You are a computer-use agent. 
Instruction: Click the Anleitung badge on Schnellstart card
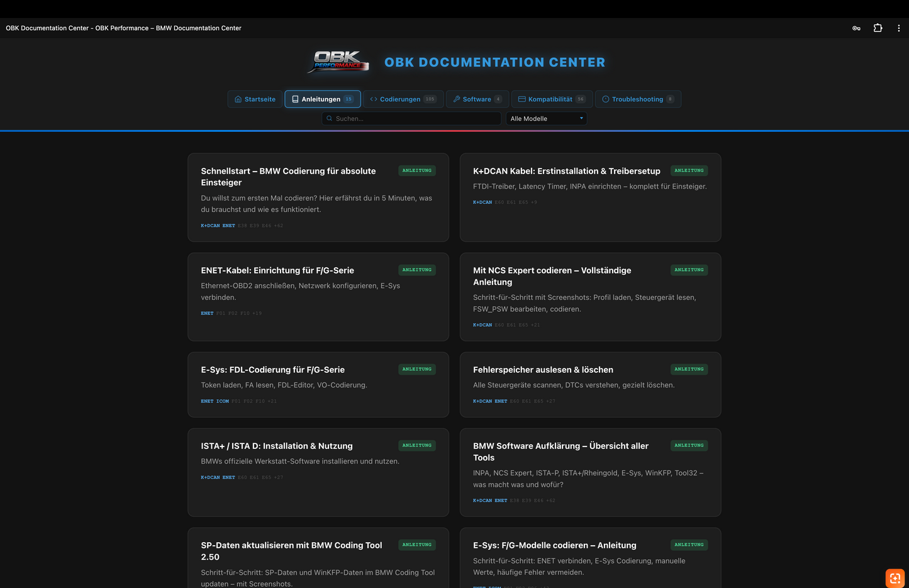[x=417, y=170]
